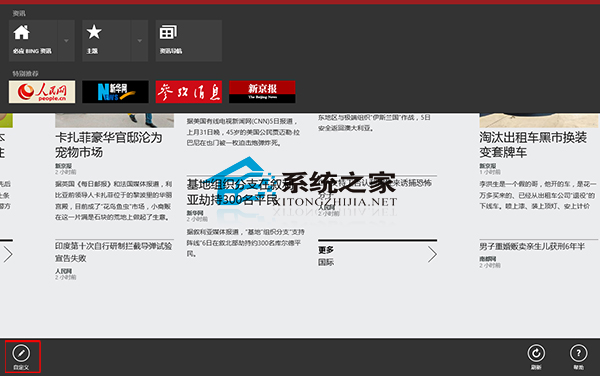Click the CNN report snippet text
The width and height of the screenshot is (600, 376).
pyautogui.click(x=243, y=132)
